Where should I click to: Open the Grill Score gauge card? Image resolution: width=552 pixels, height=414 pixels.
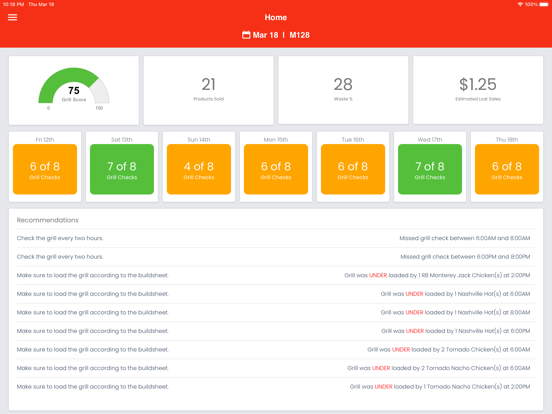pyautogui.click(x=74, y=90)
